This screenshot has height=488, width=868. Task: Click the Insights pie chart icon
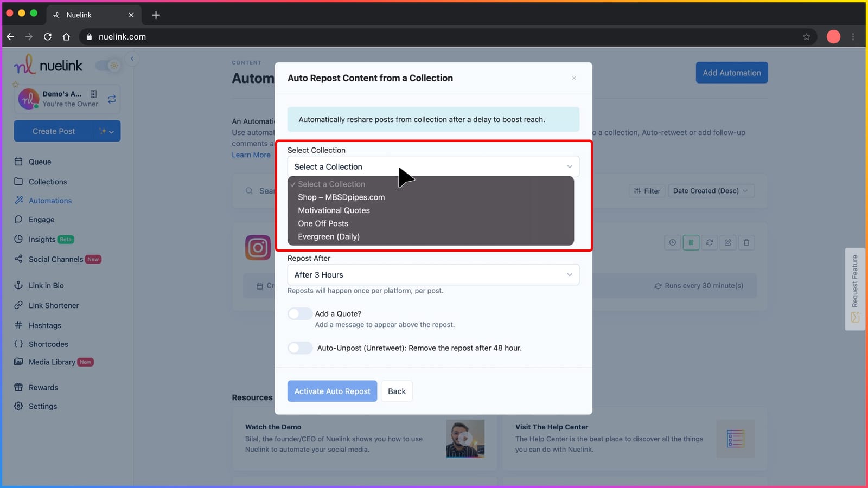tap(18, 239)
